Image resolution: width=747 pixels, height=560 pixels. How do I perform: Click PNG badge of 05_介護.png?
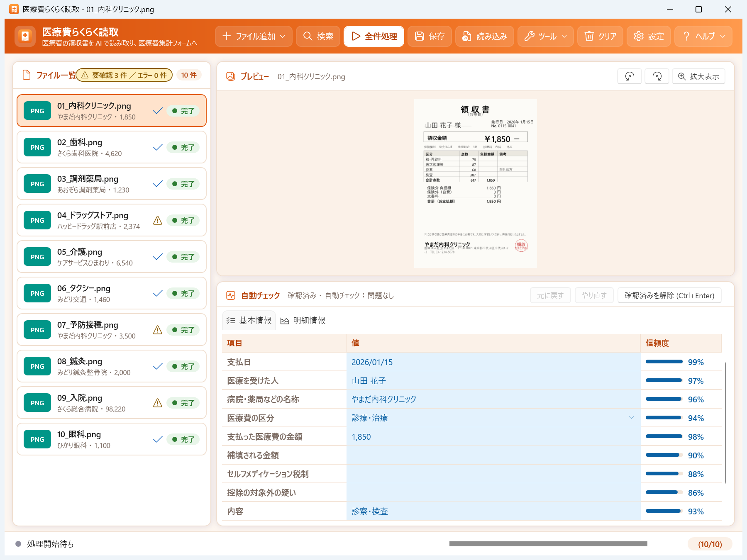37,257
